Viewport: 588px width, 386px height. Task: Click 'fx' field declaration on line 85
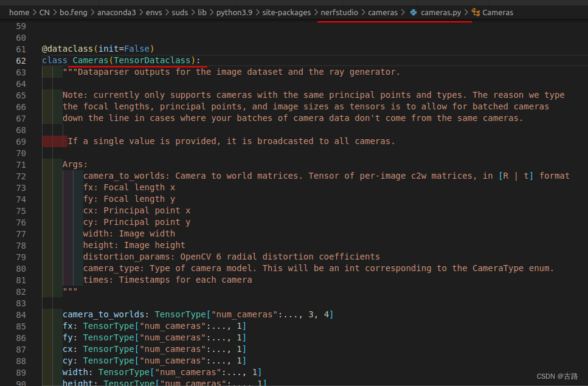click(x=67, y=326)
